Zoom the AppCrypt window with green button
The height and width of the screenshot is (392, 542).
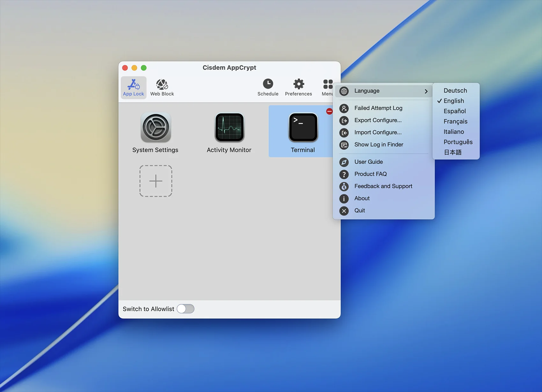coord(144,68)
